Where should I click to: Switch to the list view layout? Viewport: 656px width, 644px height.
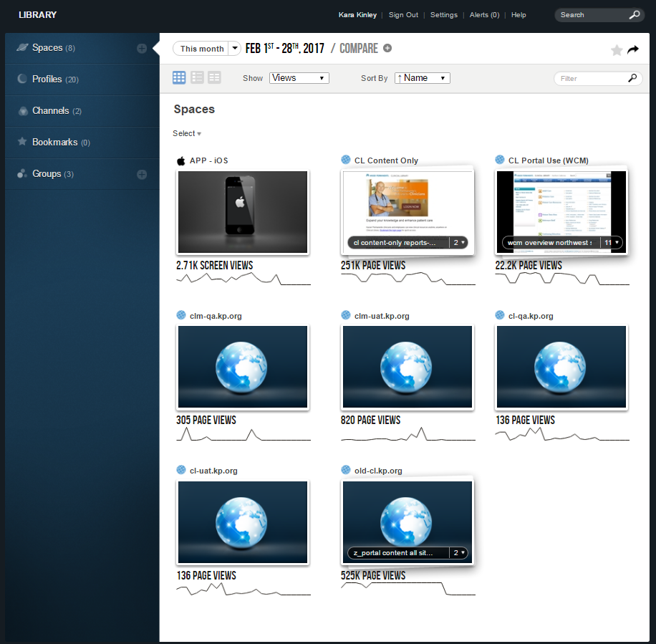(x=197, y=77)
